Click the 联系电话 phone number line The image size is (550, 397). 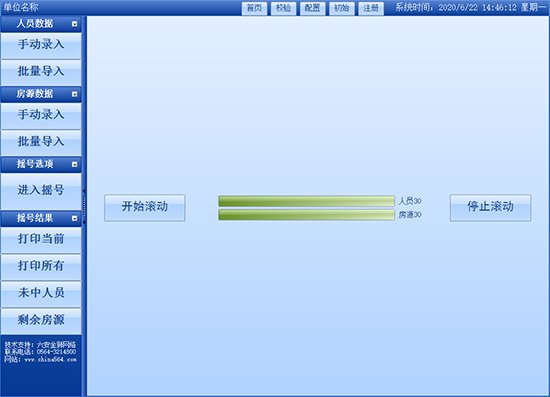(40, 352)
